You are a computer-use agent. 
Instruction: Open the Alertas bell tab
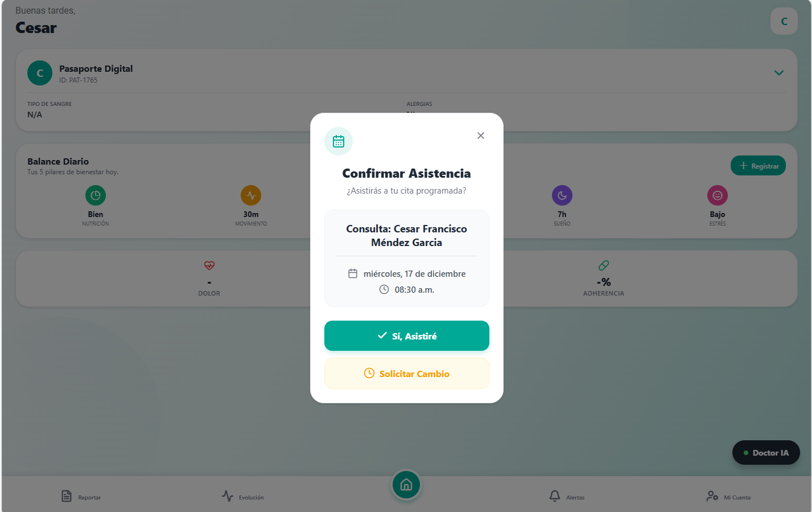pos(567,497)
